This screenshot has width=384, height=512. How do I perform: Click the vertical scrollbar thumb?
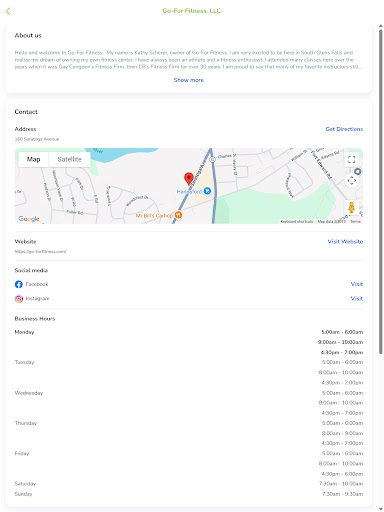tap(381, 192)
